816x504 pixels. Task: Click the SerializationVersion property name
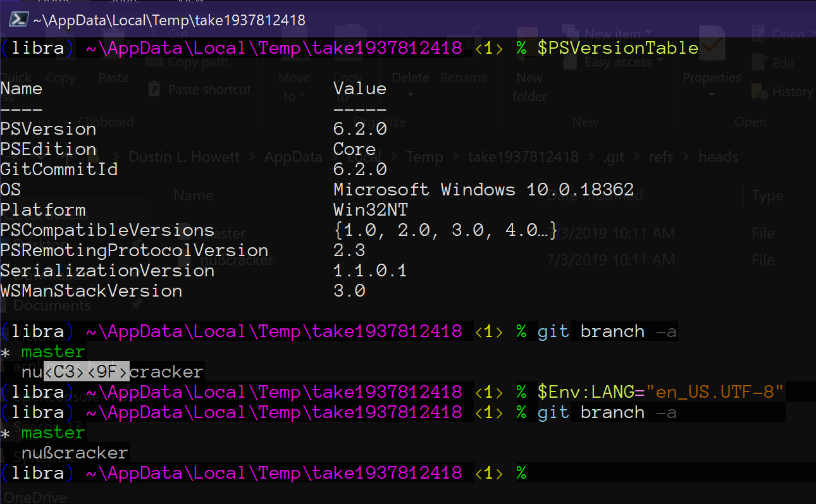pos(108,271)
